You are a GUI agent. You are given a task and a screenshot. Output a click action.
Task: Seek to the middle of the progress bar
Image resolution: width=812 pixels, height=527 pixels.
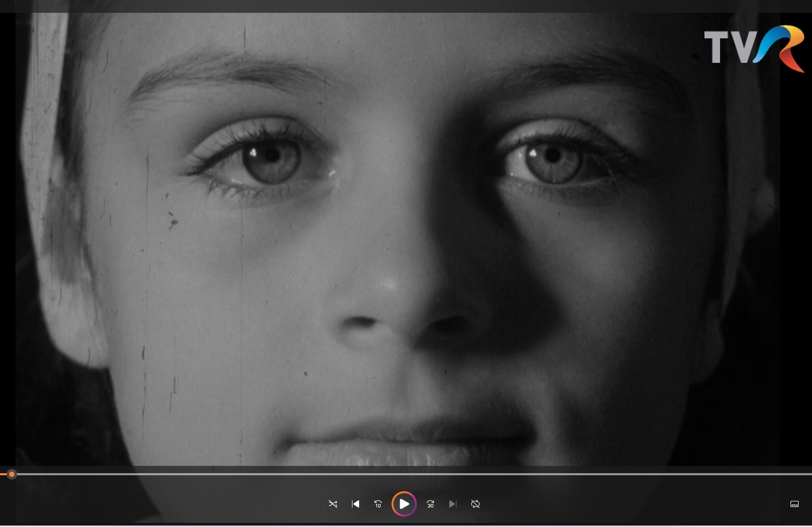406,474
